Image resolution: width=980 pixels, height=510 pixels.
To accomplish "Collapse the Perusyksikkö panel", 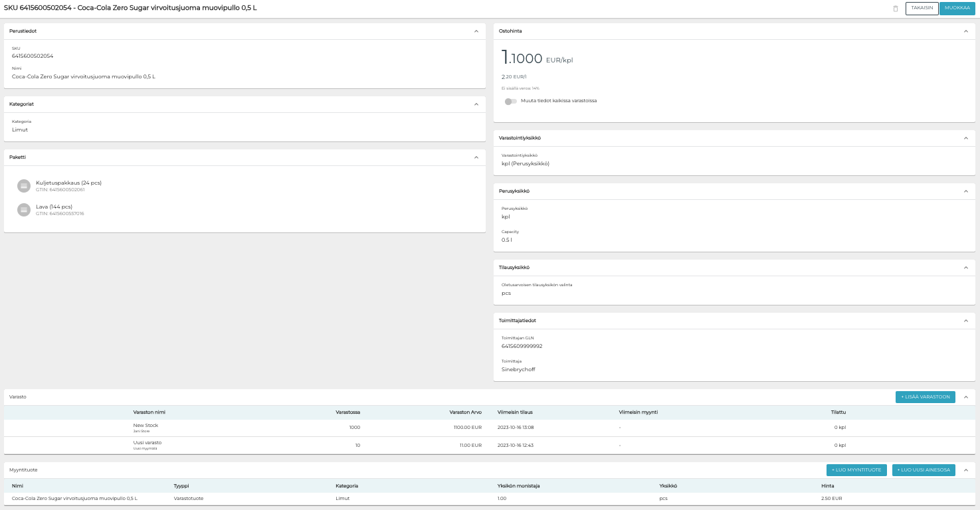I will pos(965,191).
